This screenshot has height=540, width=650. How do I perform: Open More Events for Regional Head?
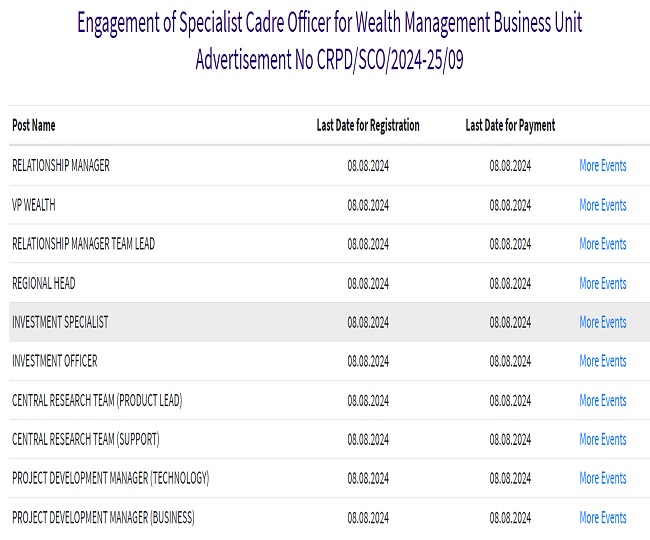602,283
